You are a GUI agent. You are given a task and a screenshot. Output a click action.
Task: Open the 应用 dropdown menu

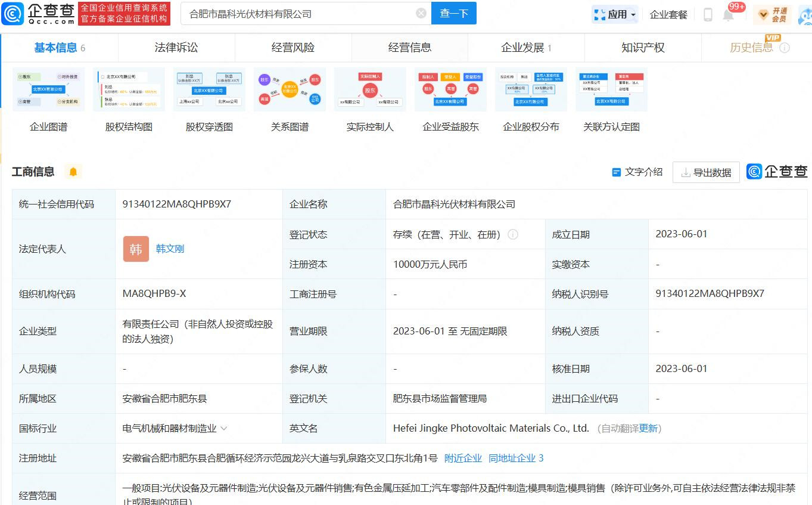tap(615, 14)
